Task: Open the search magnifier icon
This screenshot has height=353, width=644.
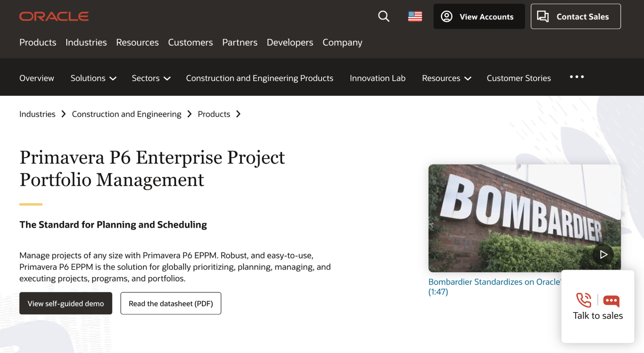Action: (384, 16)
